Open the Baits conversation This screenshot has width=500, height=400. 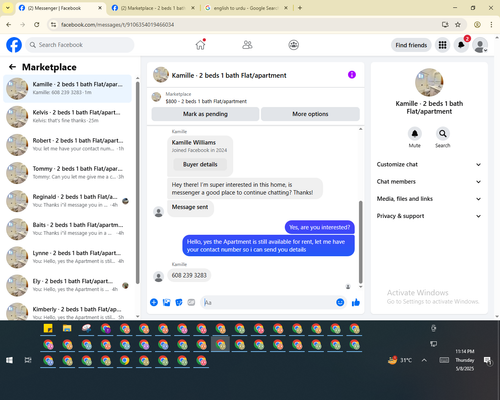[x=67, y=229]
